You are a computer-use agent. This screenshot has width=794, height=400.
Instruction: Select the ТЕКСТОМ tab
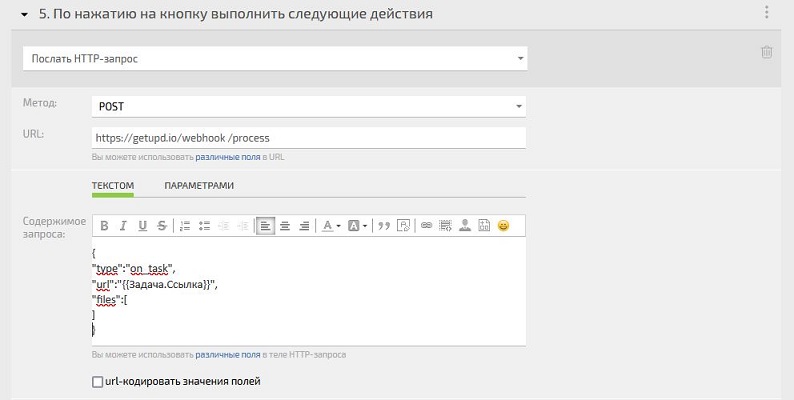pos(112,185)
